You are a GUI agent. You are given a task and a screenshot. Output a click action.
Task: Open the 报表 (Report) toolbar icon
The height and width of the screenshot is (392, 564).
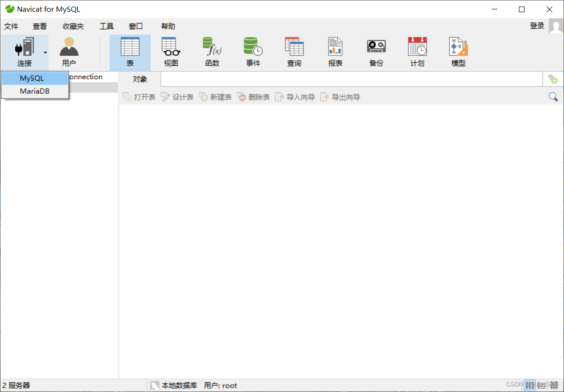(x=335, y=52)
